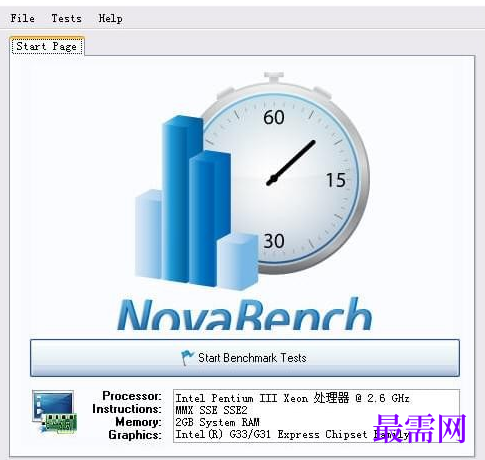485x460 pixels.
Task: Click the 2GB System RAM value
Action: pos(217,422)
